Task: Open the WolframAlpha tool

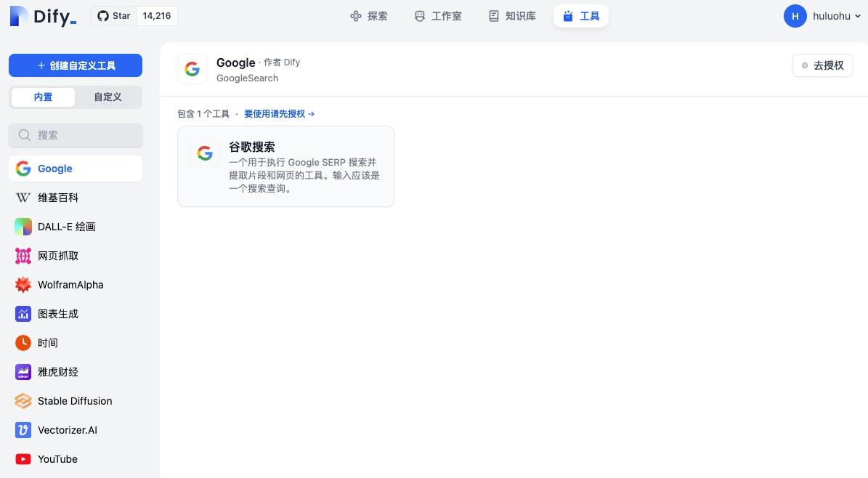Action: [70, 285]
